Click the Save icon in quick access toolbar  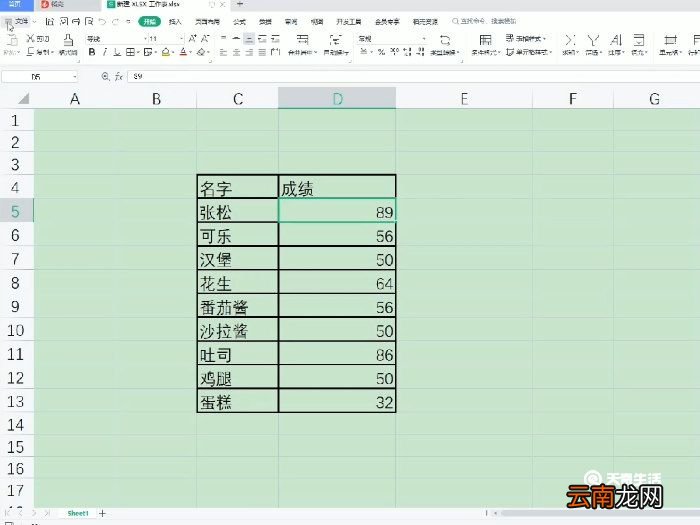pyautogui.click(x=50, y=21)
